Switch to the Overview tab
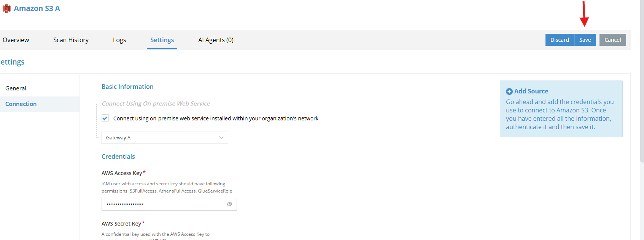This screenshot has width=644, height=240. 16,40
